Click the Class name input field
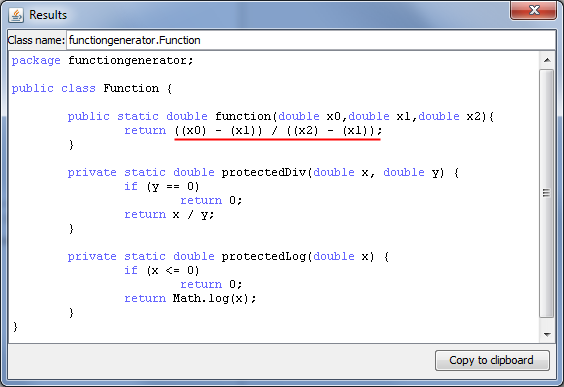564x387 pixels. coord(311,40)
